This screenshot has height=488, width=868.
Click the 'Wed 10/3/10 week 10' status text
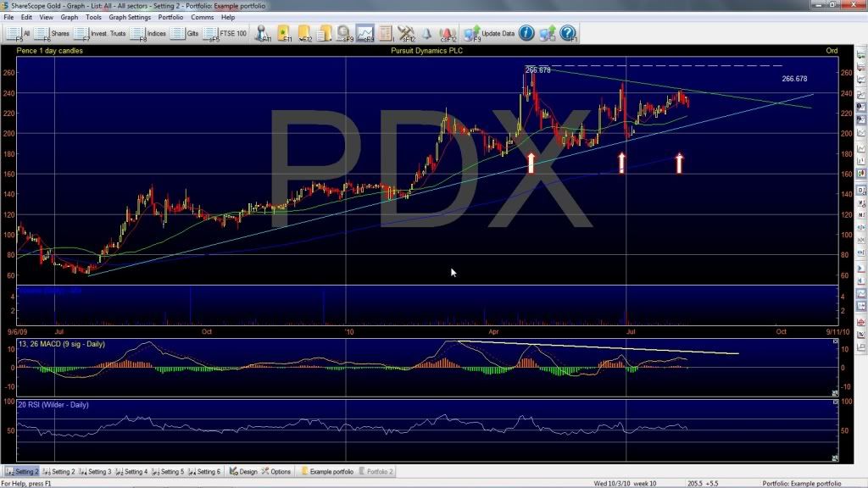[x=625, y=484]
